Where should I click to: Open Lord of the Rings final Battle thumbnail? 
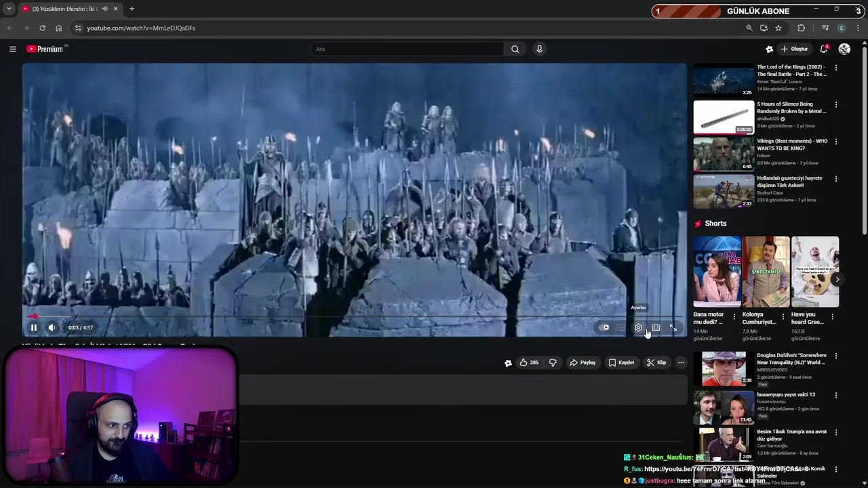[x=724, y=80]
